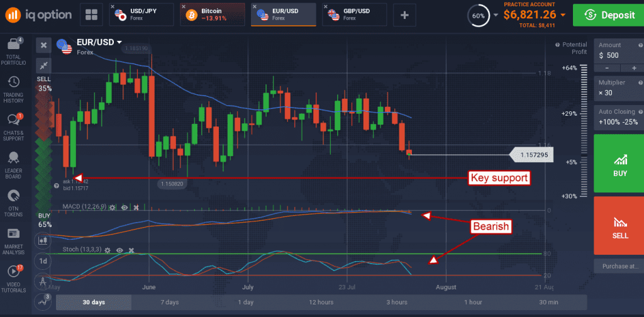
Task: Select the 30 min time range
Action: [x=548, y=302]
